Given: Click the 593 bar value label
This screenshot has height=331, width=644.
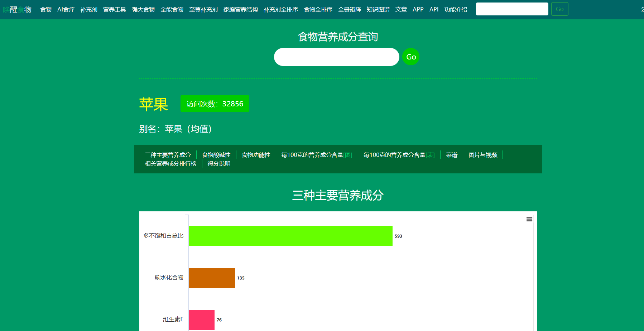Looking at the screenshot, I should coord(398,236).
